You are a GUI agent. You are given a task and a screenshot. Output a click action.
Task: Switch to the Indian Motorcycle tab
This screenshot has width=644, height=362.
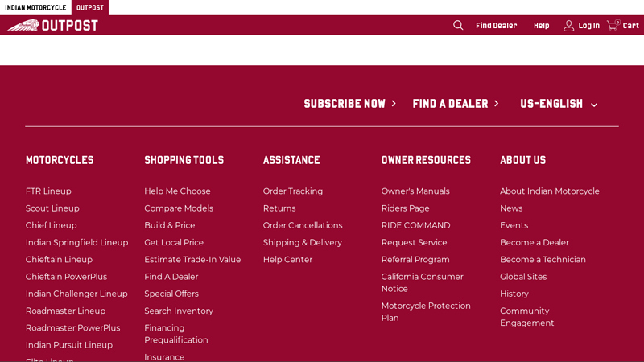pyautogui.click(x=35, y=7)
